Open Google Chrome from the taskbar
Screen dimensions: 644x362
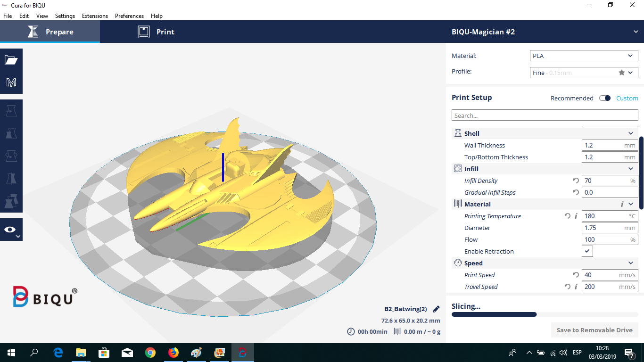click(150, 353)
